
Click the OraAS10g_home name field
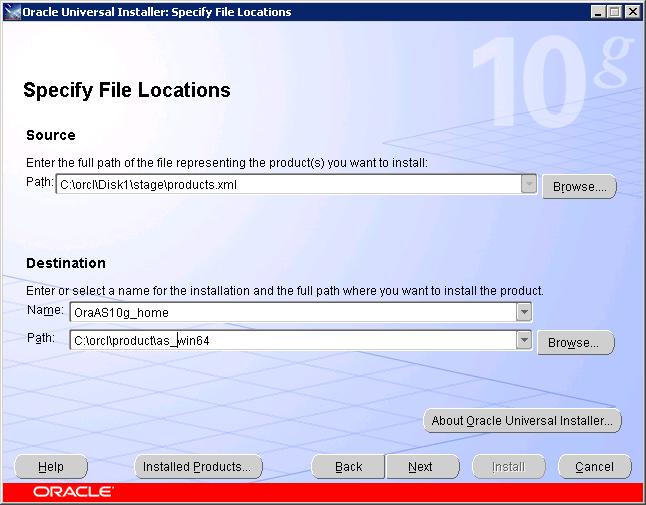click(x=293, y=312)
